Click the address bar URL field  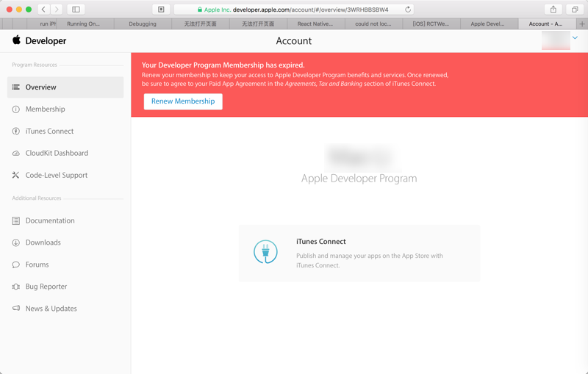(x=295, y=10)
